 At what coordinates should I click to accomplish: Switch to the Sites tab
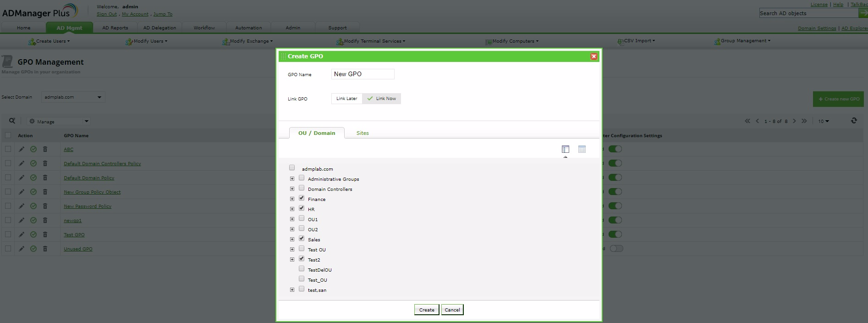(x=363, y=133)
